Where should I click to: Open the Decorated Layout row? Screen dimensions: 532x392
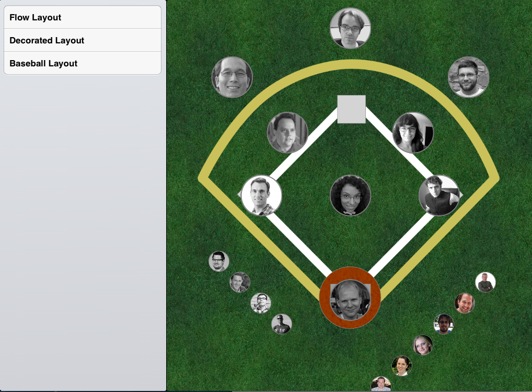pos(83,40)
